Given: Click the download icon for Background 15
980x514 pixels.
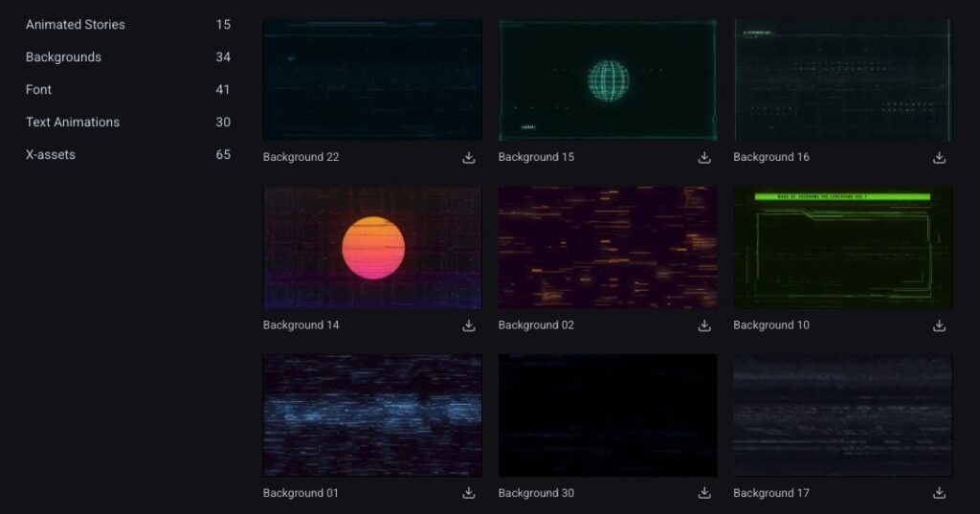Looking at the screenshot, I should [x=704, y=158].
